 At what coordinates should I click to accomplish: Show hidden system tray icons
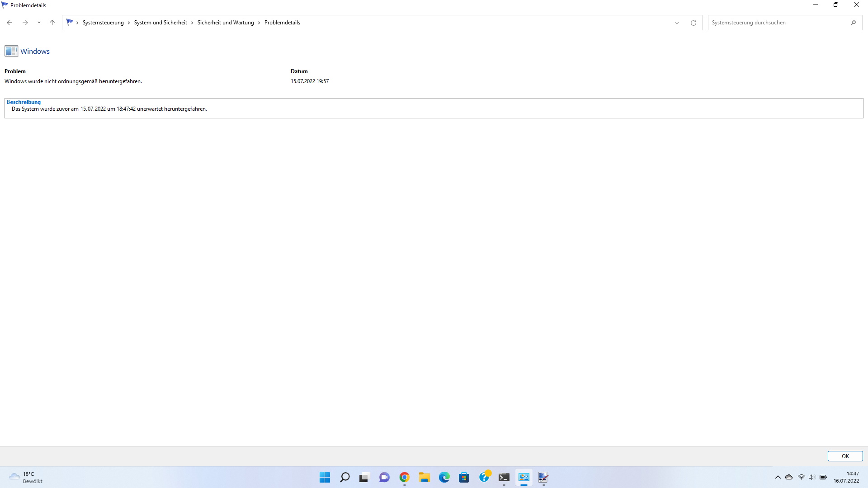click(778, 477)
